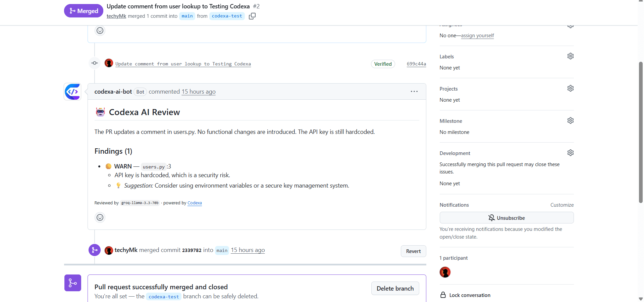Viewport: 644px width, 302px height.
Task: Click assign yourself link
Action: point(477,36)
